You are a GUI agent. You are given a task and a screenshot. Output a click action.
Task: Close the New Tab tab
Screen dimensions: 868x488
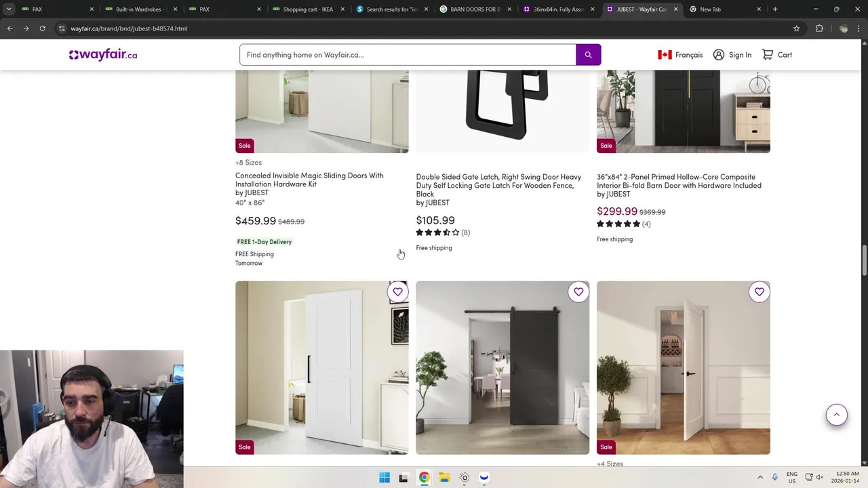coord(759,9)
